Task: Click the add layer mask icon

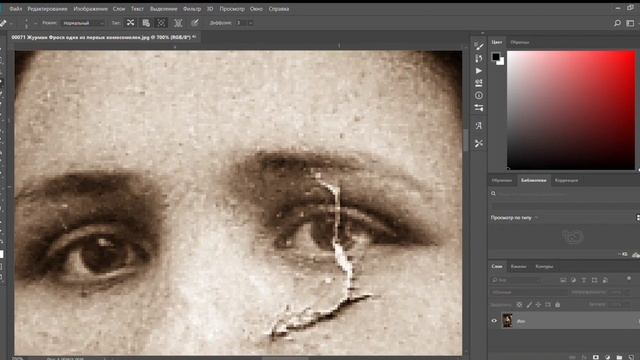Action: click(x=596, y=357)
